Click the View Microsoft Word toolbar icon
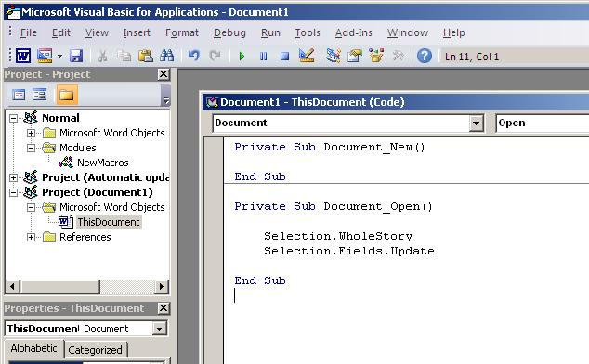 tap(23, 56)
